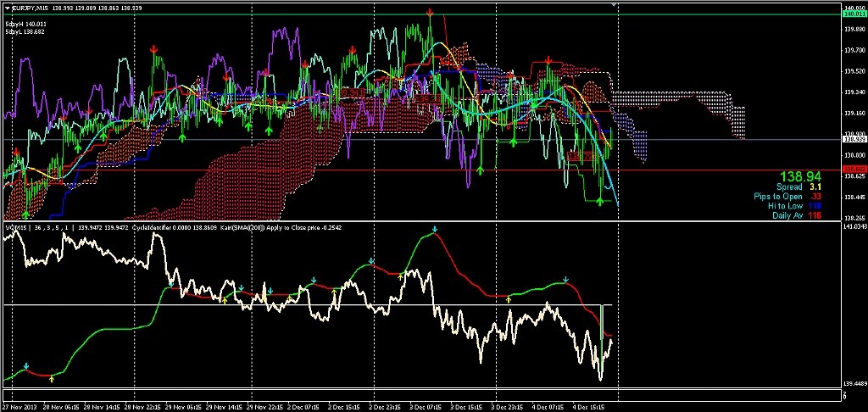Viewport: 868px width, 412px height.
Task: Click cyan arrow atop the indicator window's highest peak
Action: (x=435, y=229)
